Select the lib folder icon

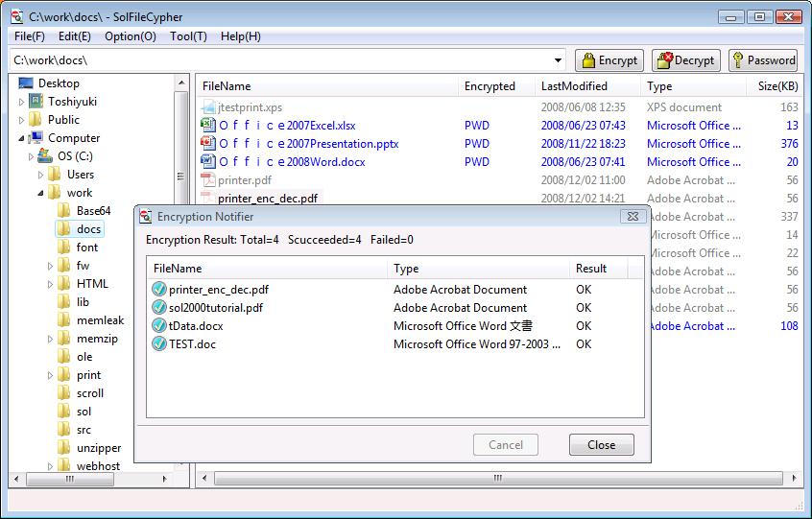pos(63,301)
